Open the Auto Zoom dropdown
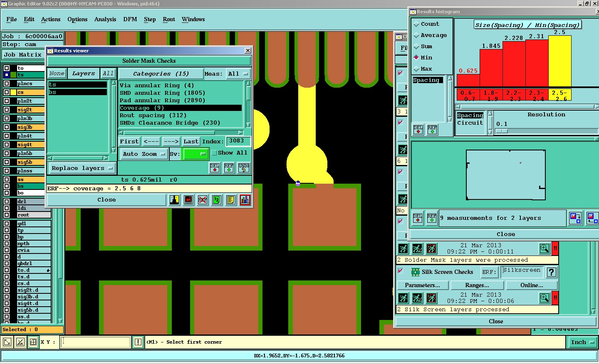 (144, 154)
